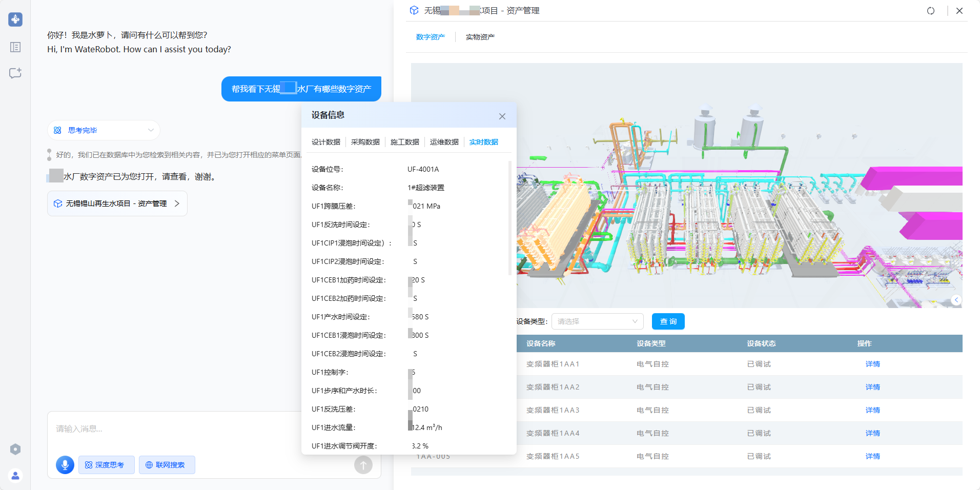Open the conversation list panel icon
980x490 pixels.
pyautogui.click(x=15, y=47)
